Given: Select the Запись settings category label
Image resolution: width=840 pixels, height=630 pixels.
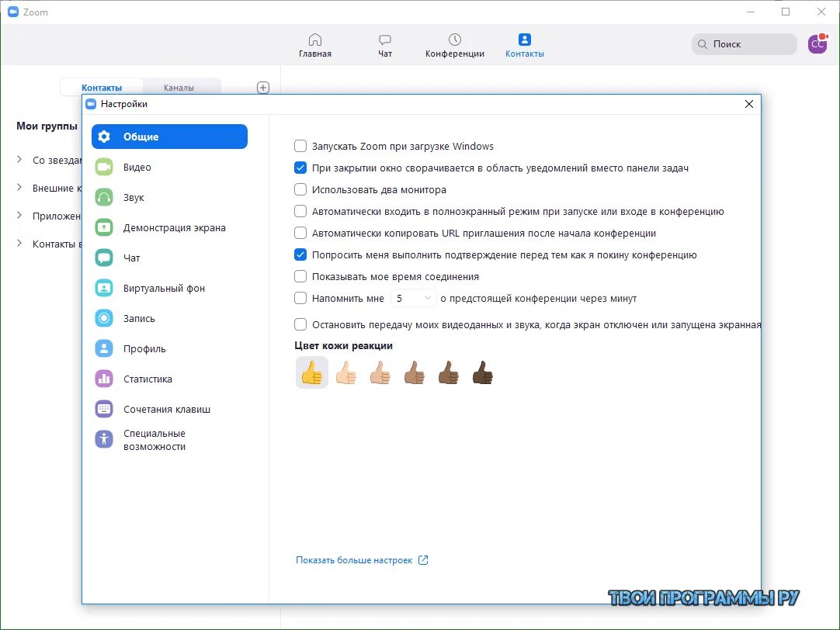Looking at the screenshot, I should click(x=139, y=318).
